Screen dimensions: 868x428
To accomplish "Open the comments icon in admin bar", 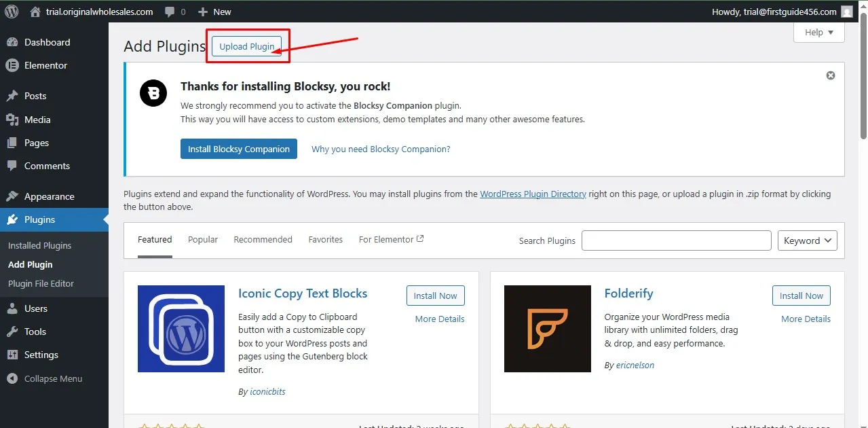I will [168, 12].
